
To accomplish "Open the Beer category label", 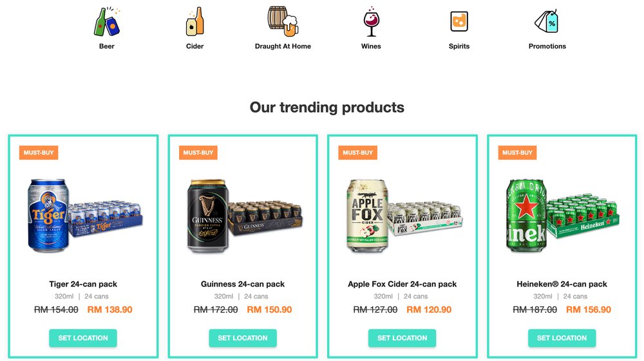I will click(x=107, y=46).
